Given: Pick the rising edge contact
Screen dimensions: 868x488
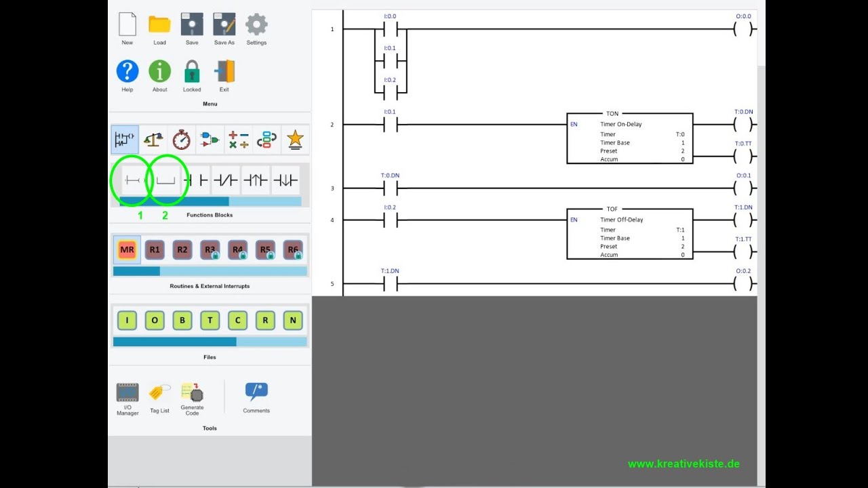Looking at the screenshot, I should 256,180.
